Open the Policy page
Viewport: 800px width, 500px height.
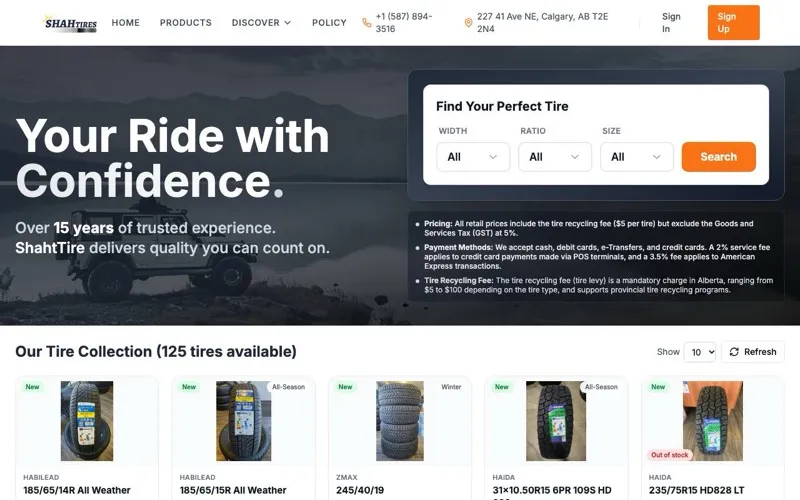click(x=329, y=23)
